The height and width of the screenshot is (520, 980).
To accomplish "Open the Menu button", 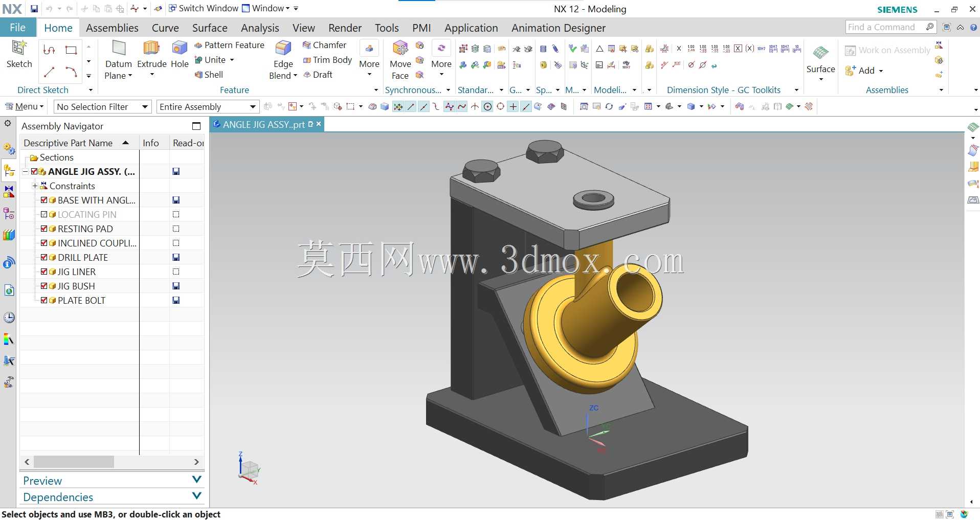I will 25,106.
